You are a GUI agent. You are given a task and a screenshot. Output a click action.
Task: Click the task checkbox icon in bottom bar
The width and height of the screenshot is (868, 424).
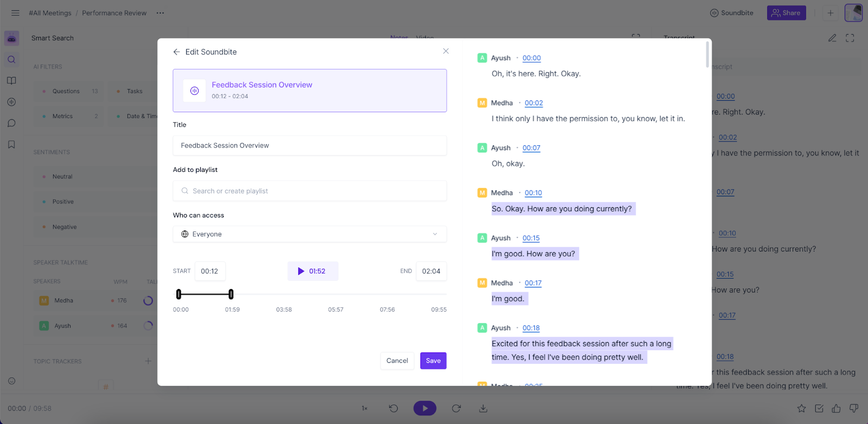(819, 408)
